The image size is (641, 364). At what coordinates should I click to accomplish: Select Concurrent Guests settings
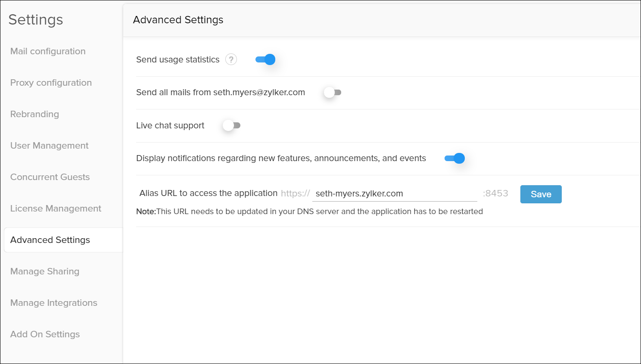coord(50,177)
